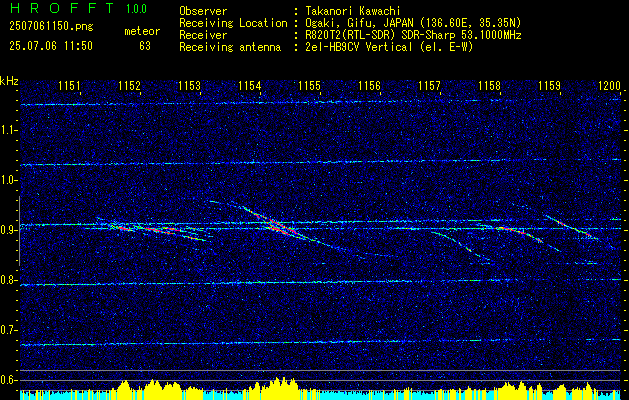Click the 'Receiving antenna' field label

point(230,47)
